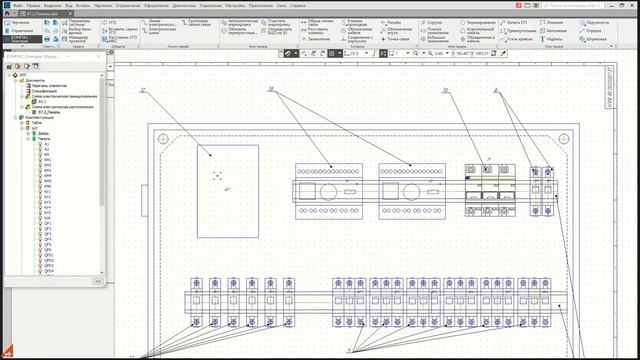The height and width of the screenshot is (360, 640).
Task: Select Перечень элементов in tree
Action: [49, 86]
